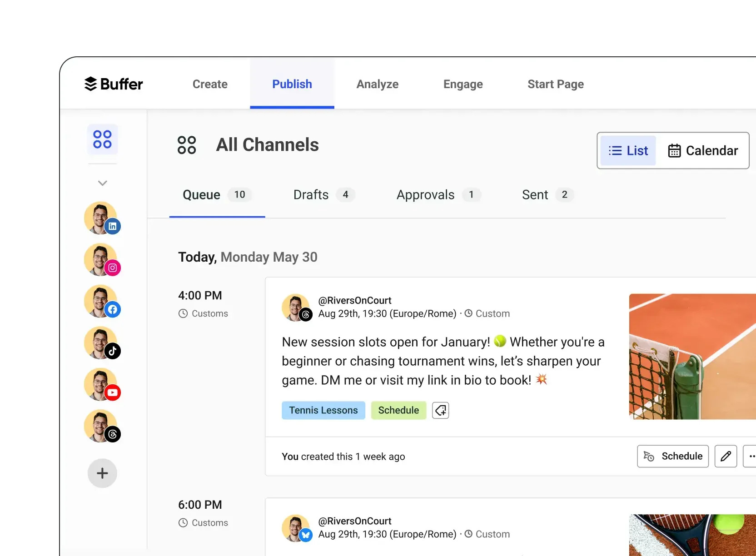Screen dimensions: 756x556
Task: Open the Start Page section
Action: 555,84
